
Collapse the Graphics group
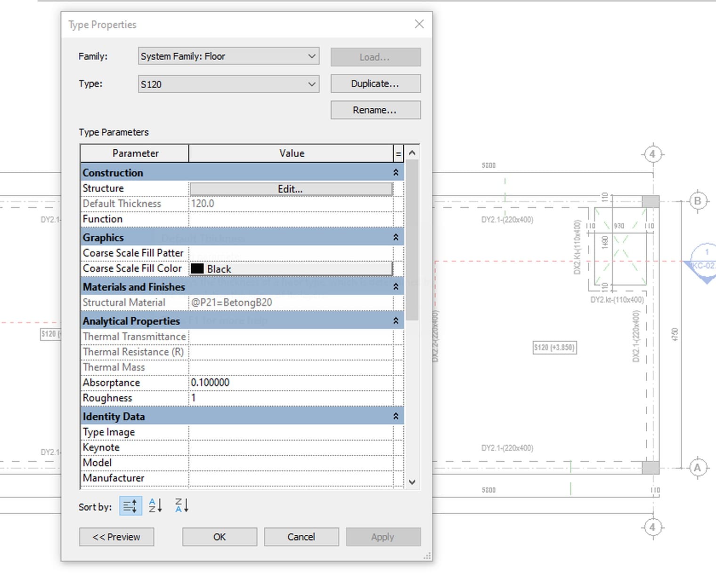point(396,237)
